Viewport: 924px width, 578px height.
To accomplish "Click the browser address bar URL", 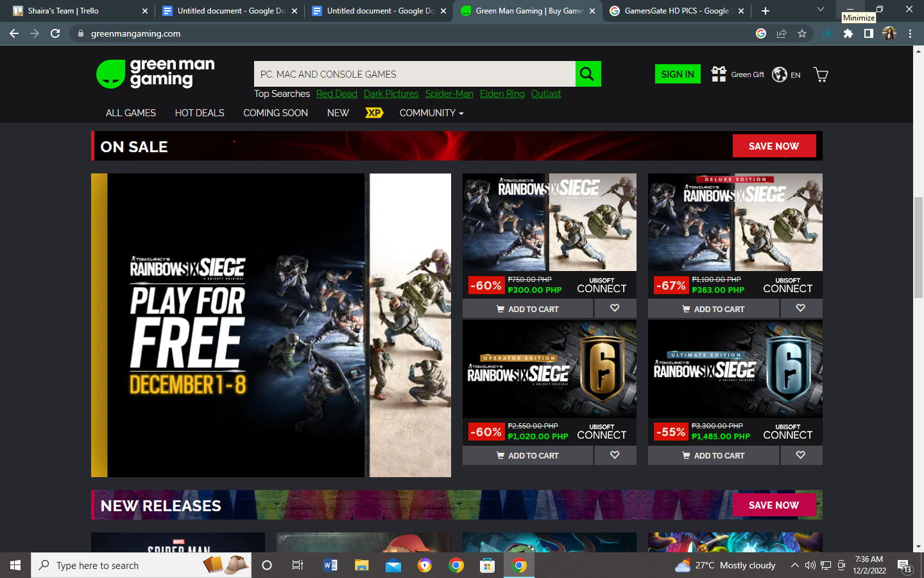I will pyautogui.click(x=135, y=33).
